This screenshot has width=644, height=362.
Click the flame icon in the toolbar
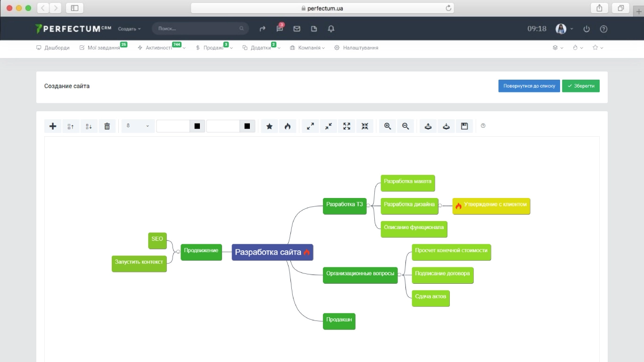(288, 126)
